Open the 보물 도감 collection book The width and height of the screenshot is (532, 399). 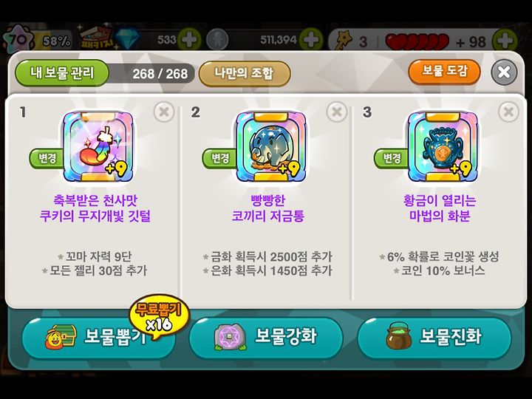(444, 71)
